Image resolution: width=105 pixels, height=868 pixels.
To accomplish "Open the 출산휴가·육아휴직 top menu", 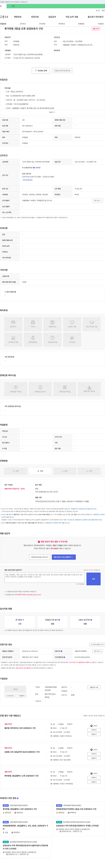I will point(96,17).
